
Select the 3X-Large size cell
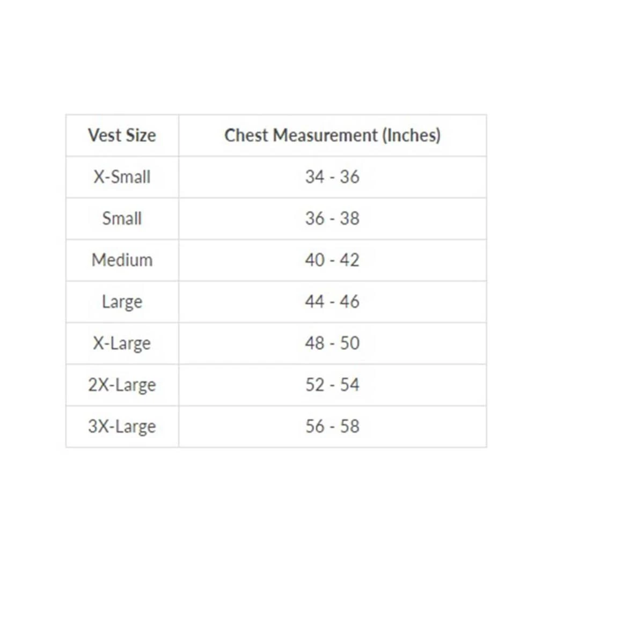tap(122, 427)
